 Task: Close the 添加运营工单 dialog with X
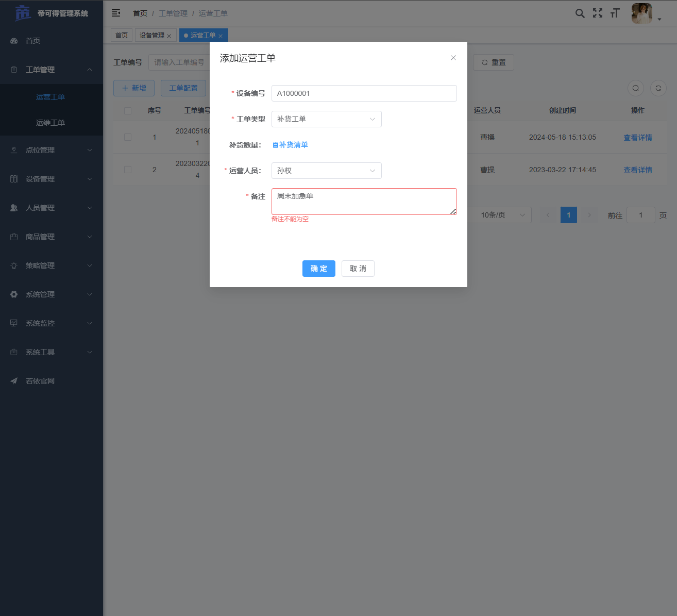tap(453, 58)
